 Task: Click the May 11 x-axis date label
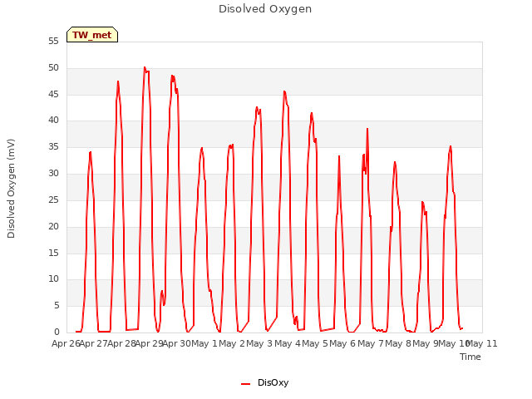[x=482, y=343]
